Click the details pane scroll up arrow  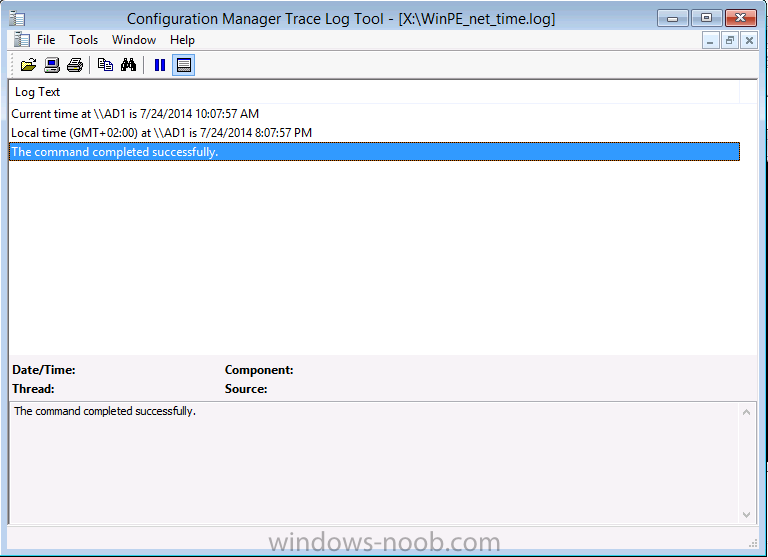746,412
